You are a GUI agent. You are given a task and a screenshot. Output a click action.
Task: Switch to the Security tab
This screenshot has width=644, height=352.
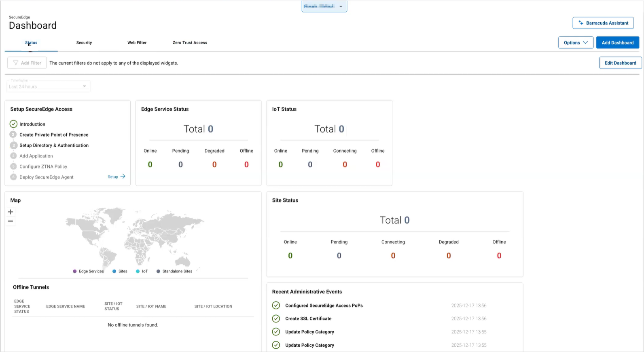coord(84,43)
